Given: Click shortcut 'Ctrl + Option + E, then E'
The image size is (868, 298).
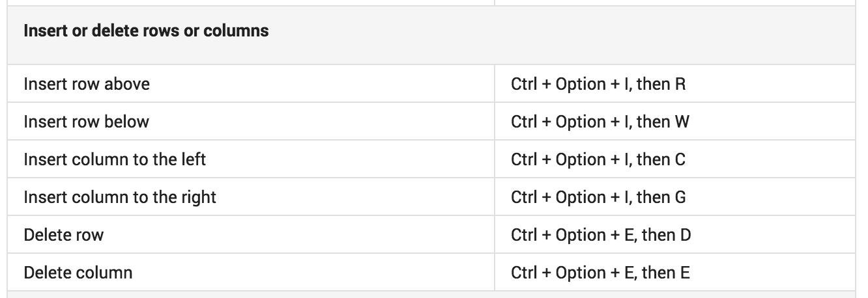Looking at the screenshot, I should coord(601,273).
